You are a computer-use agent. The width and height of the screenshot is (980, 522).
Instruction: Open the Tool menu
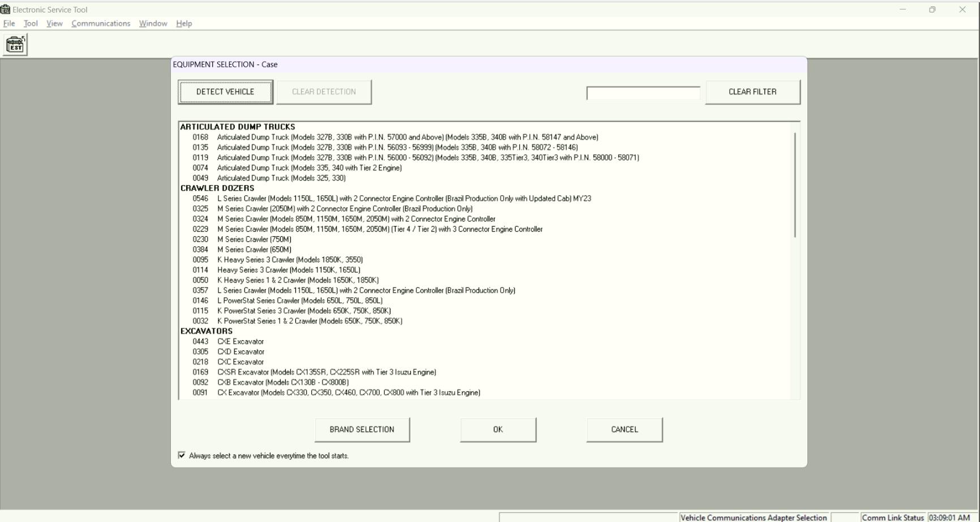tap(31, 23)
